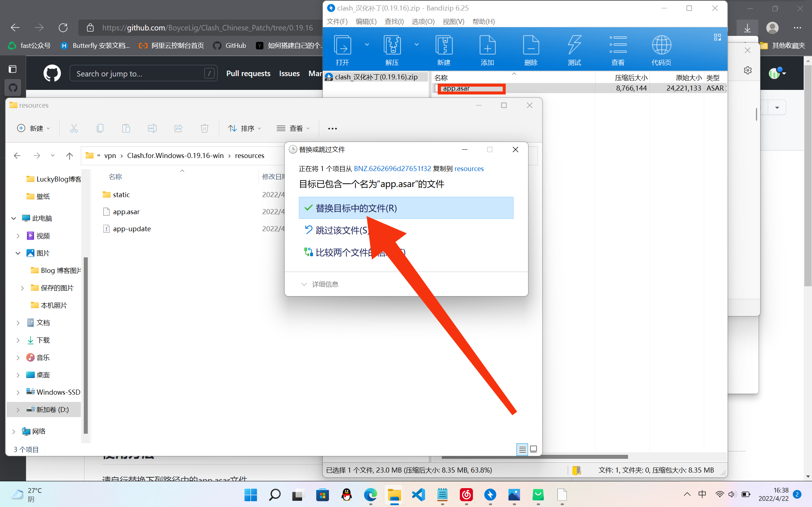
Task: Open the 选项(O) menu in Bandizip
Action: click(x=423, y=21)
